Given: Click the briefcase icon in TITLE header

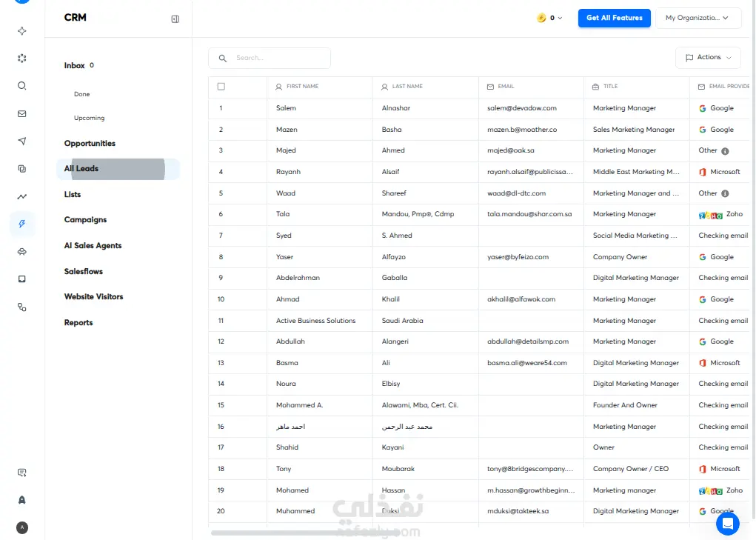Looking at the screenshot, I should coord(595,87).
